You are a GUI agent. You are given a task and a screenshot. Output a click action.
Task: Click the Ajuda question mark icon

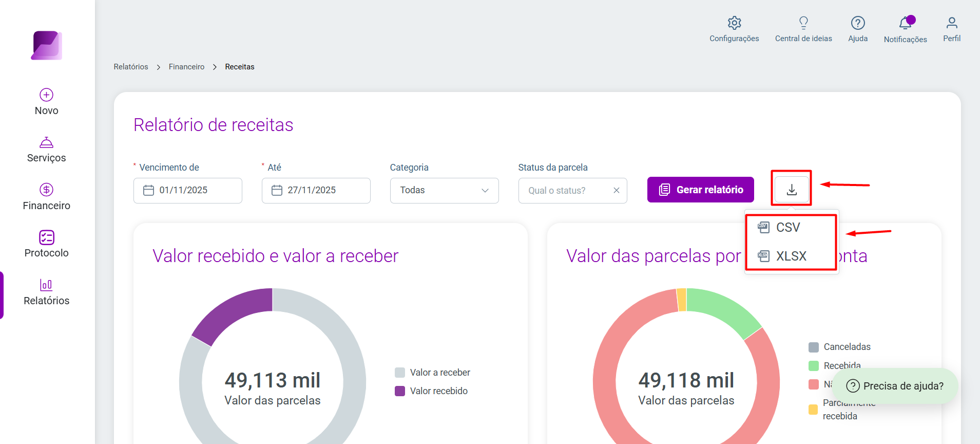point(858,23)
